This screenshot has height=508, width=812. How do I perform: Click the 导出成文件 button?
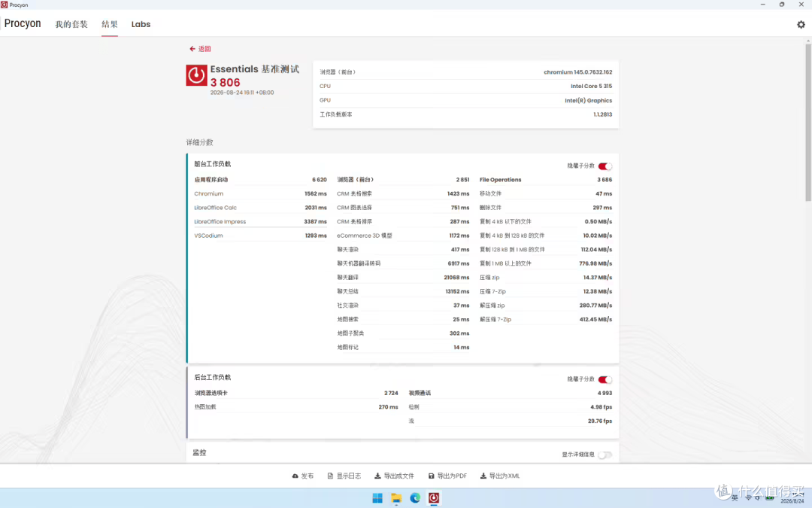394,476
